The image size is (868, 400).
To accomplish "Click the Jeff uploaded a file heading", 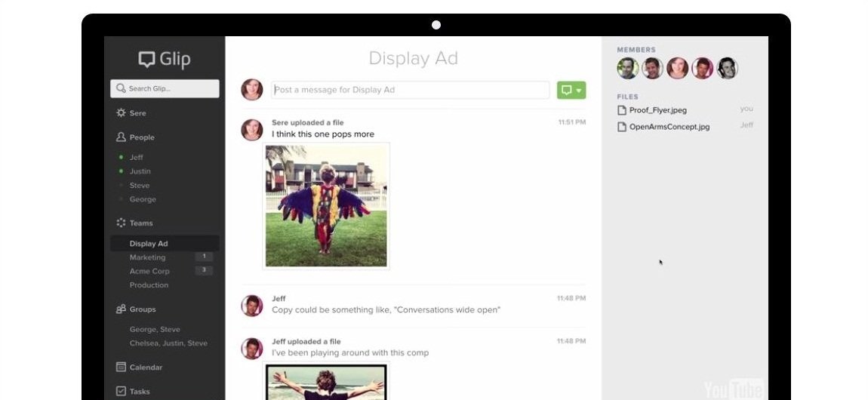I will (306, 342).
